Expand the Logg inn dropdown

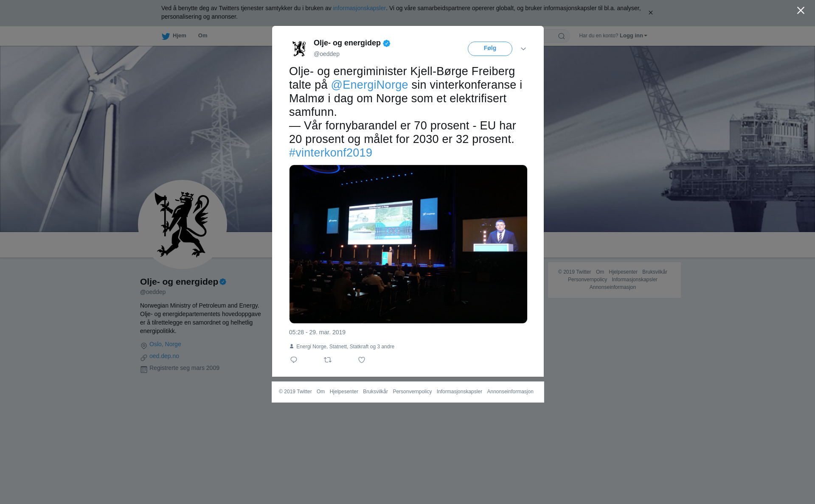click(633, 36)
